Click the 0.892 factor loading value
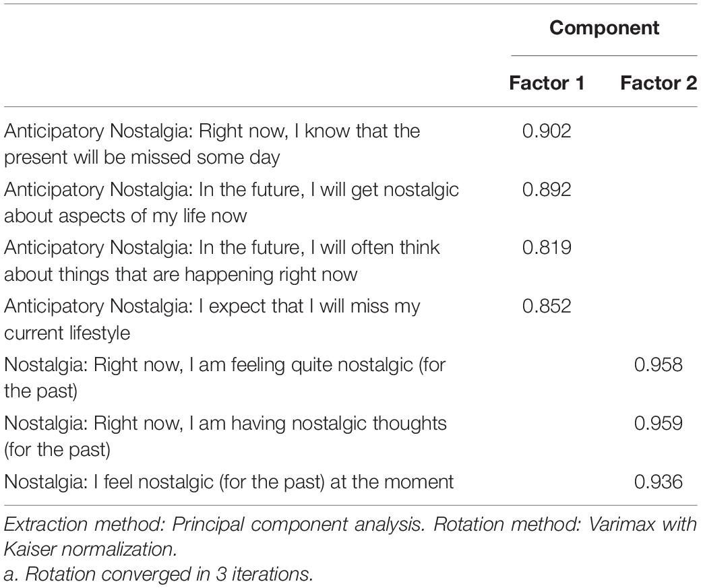701x588 pixels. 547,189
